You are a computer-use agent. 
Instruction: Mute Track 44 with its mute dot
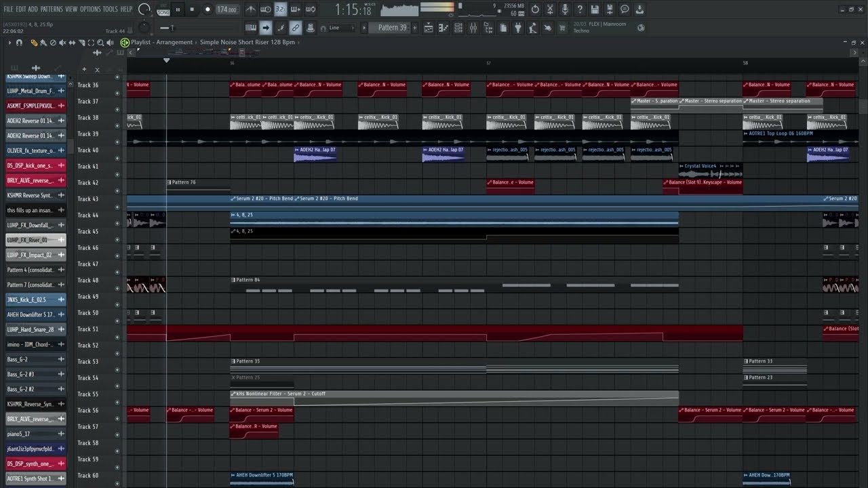pyautogui.click(x=117, y=223)
